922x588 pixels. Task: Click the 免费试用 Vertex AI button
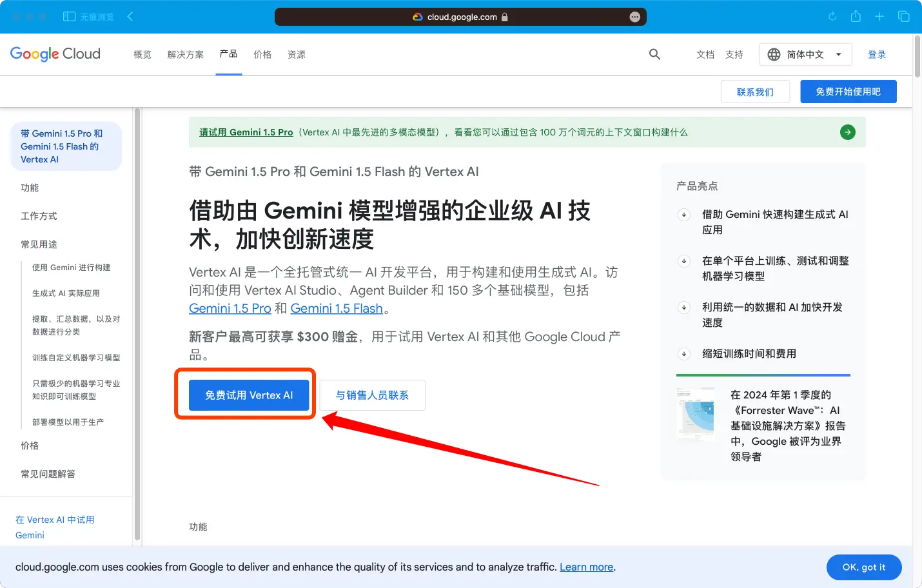point(249,395)
